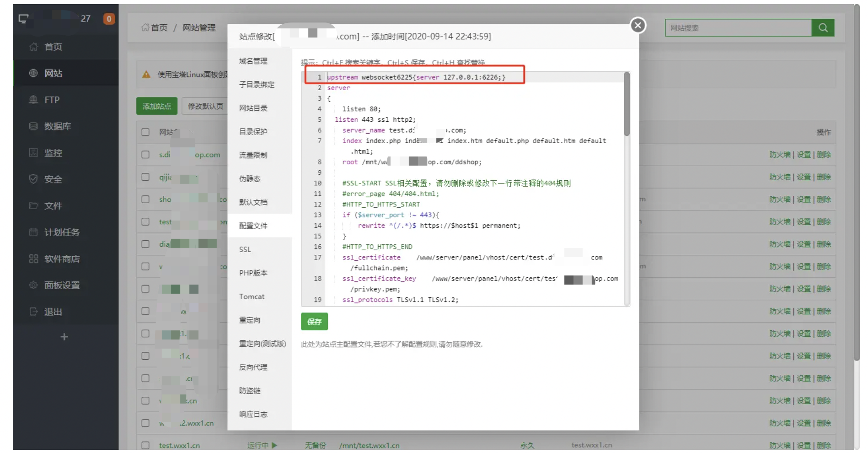Click the 网站管理 breadcrumb text
Image resolution: width=868 pixels, height=453 pixels.
point(199,28)
